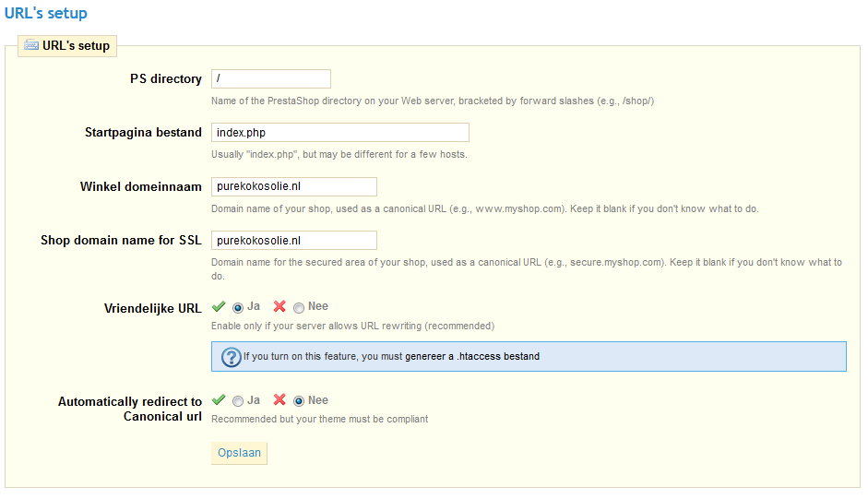Click the 'Winkel domeinnaam' label

pyautogui.click(x=141, y=186)
